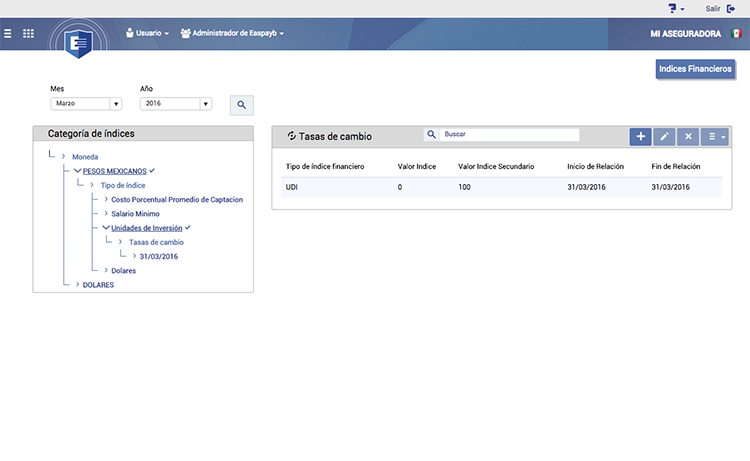Collapse the PESOS MEXICANOS tree node
Image resolution: width=750 pixels, height=461 pixels.
pos(77,171)
